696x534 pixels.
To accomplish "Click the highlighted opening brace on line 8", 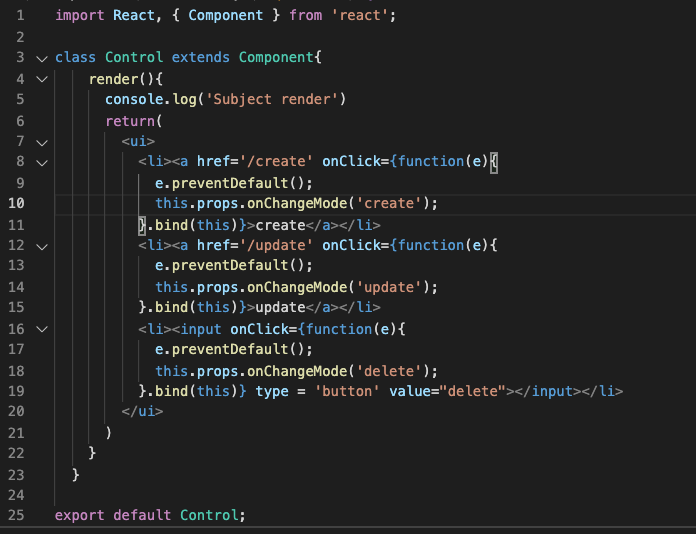I will [494, 162].
